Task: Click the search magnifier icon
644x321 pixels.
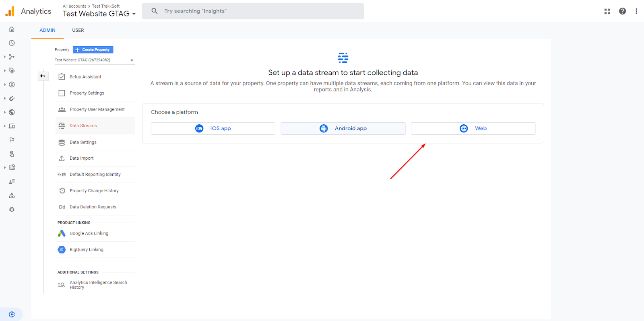Action: tap(154, 11)
